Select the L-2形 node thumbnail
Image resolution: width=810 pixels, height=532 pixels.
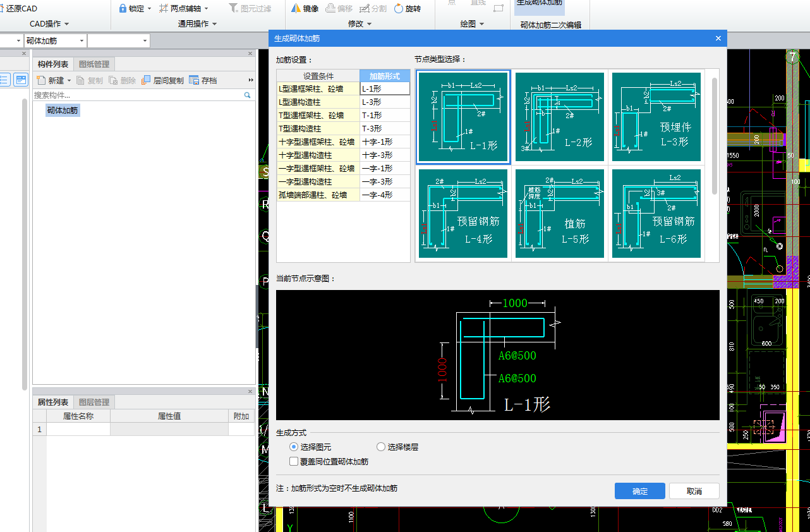coord(560,117)
